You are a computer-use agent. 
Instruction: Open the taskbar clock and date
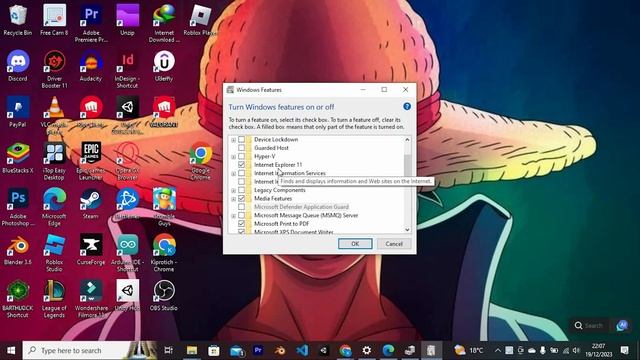click(x=598, y=350)
